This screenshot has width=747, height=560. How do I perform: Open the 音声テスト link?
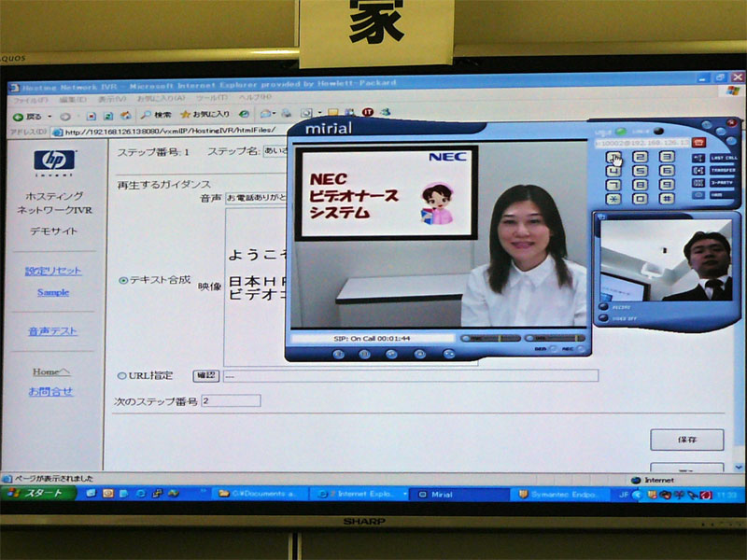52,331
